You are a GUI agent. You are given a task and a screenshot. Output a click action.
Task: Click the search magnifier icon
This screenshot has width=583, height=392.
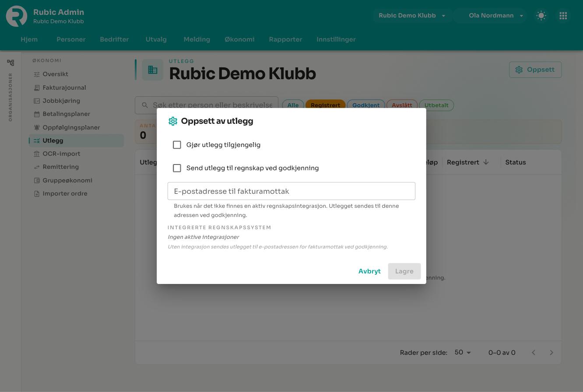pyautogui.click(x=145, y=105)
